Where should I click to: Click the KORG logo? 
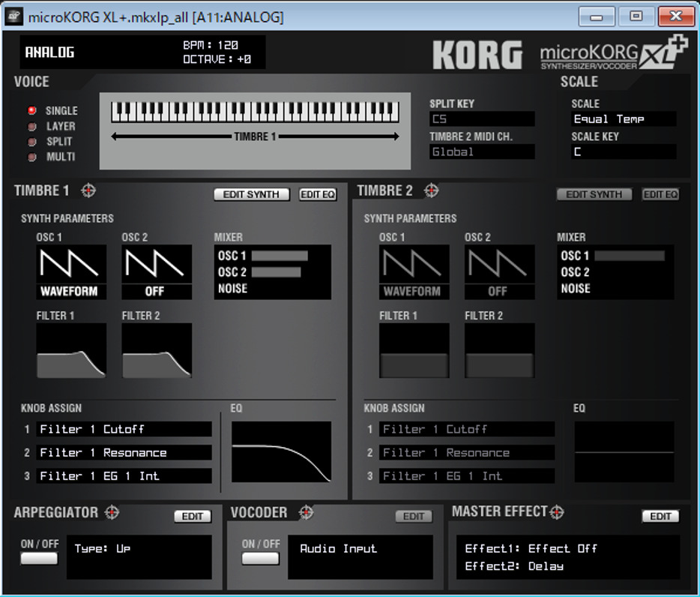tap(477, 55)
